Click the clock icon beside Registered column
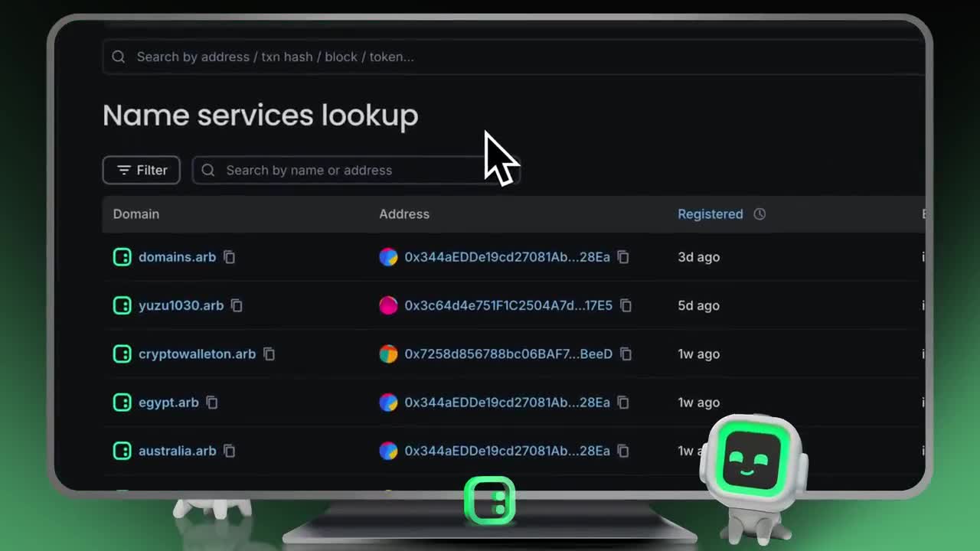The image size is (980, 551). 759,214
